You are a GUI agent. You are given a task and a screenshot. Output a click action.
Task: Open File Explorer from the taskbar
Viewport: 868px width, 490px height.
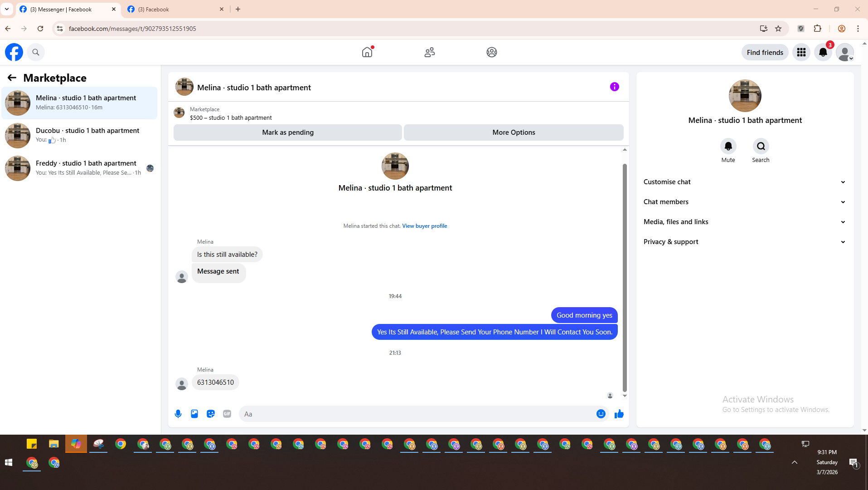pos(54,444)
